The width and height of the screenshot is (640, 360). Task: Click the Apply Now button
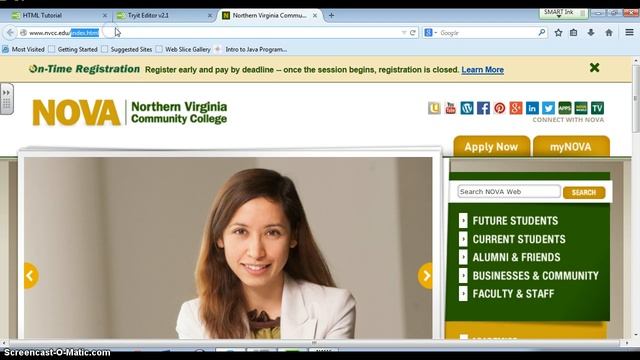point(491,147)
